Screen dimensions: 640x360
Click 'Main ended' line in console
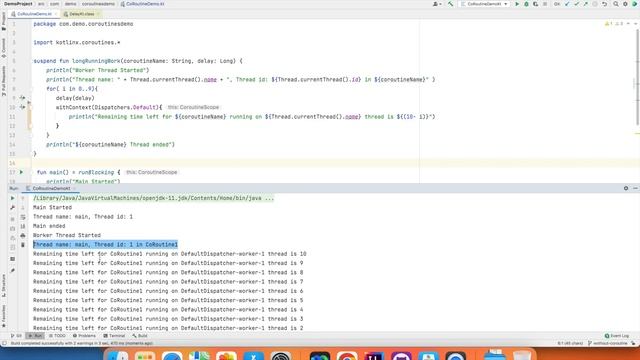pyautogui.click(x=49, y=226)
